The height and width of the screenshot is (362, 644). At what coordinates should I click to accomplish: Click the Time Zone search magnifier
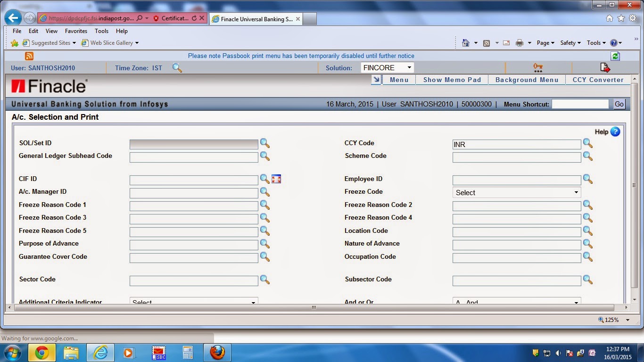click(177, 68)
